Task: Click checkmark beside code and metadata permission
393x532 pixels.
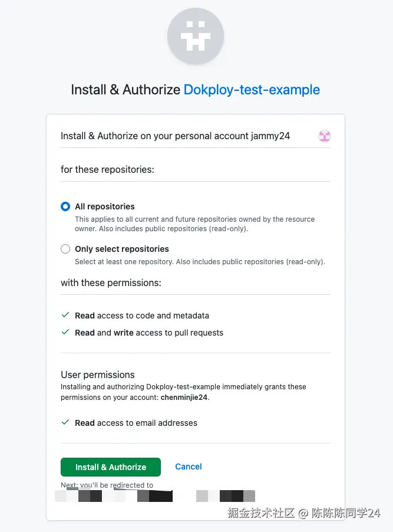Action: coord(65,316)
